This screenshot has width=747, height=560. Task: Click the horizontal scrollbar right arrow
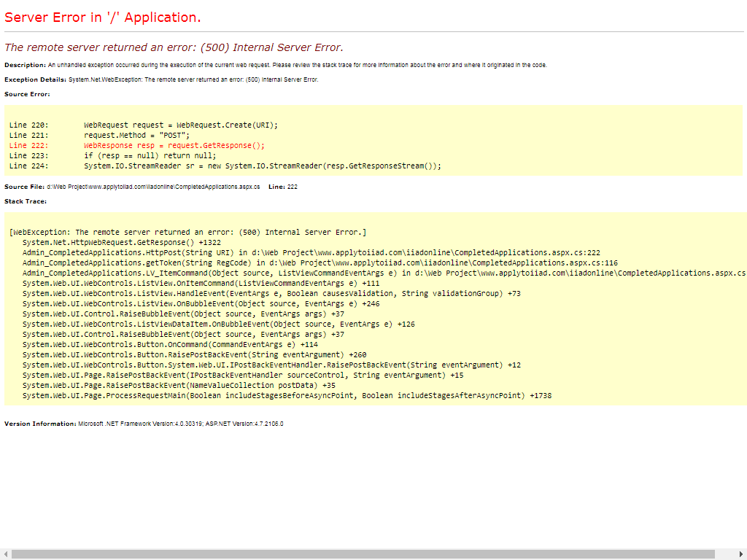point(741,554)
